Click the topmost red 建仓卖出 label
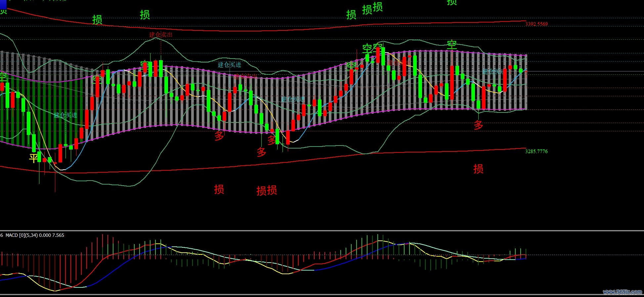 pos(161,35)
